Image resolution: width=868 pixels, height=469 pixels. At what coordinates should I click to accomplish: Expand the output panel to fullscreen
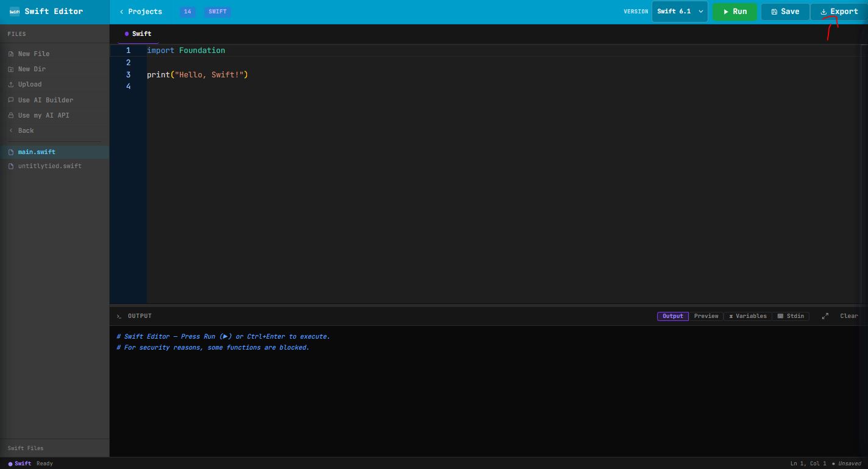(x=825, y=316)
